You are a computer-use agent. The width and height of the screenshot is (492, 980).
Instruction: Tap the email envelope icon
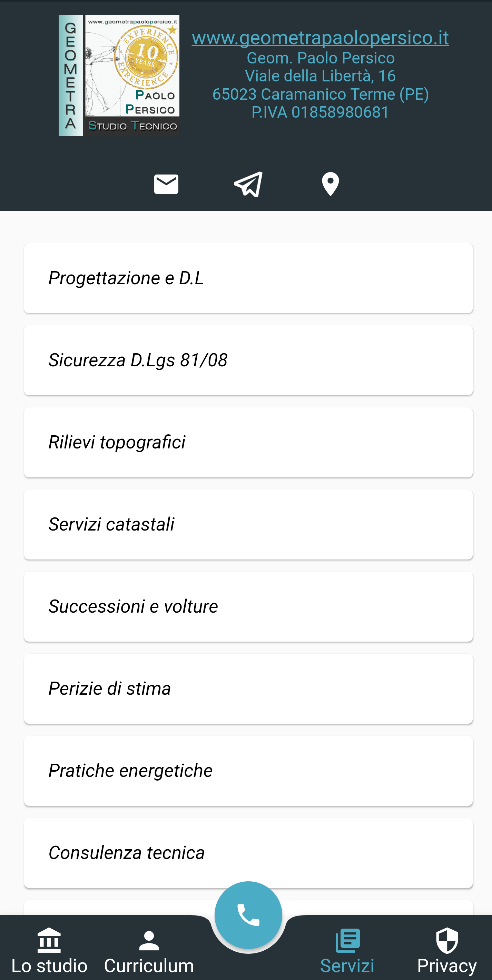click(166, 184)
